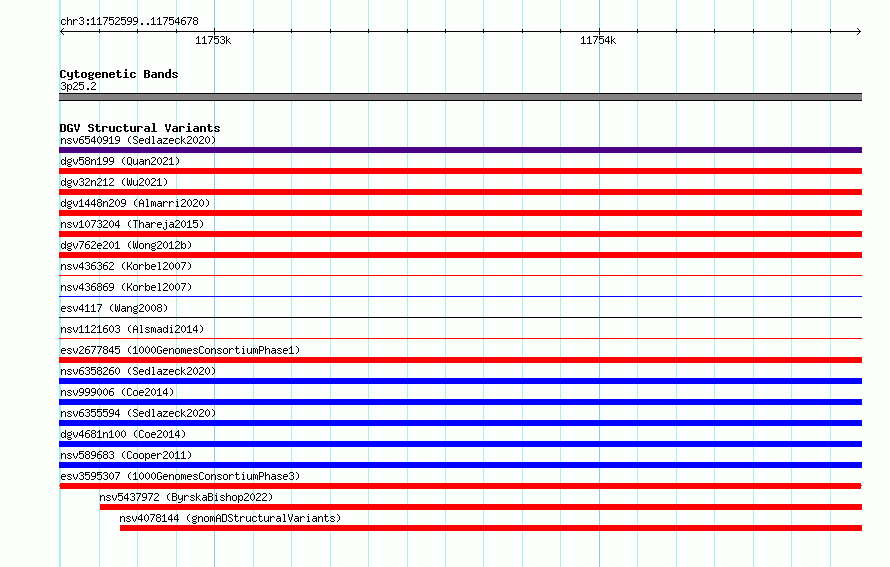
Task: Open nsv999006 (Coe2014) label
Action: [x=117, y=392]
